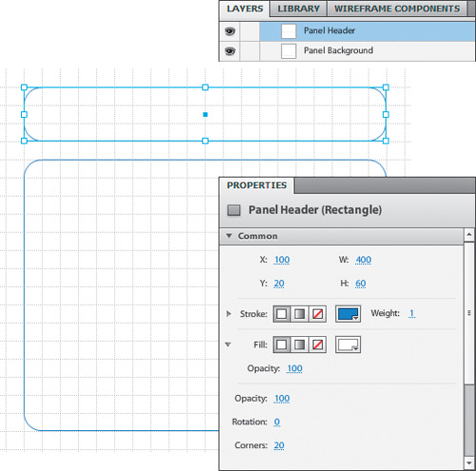Select no stroke icon
This screenshot has width=476, height=471.
point(318,314)
